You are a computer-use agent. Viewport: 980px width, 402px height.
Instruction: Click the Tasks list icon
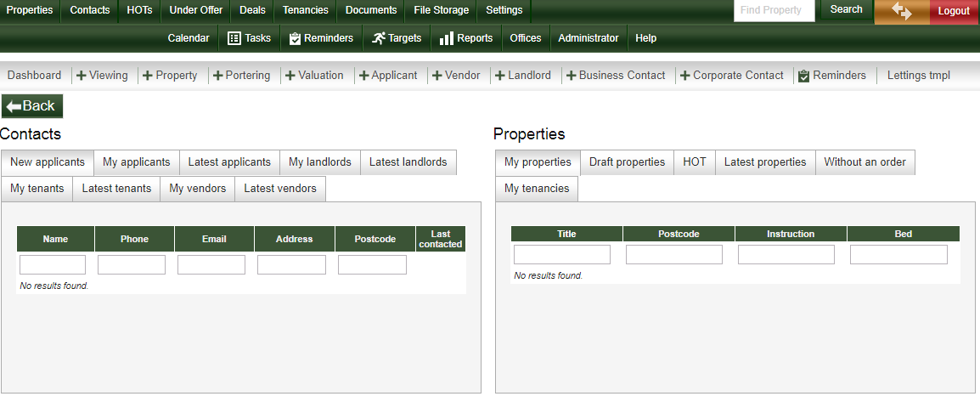(x=234, y=38)
